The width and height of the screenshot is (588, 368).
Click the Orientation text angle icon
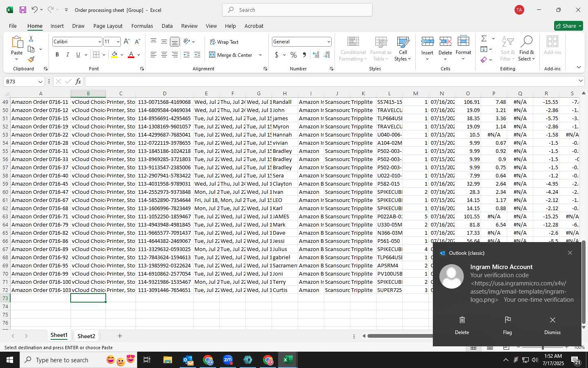pyautogui.click(x=187, y=42)
